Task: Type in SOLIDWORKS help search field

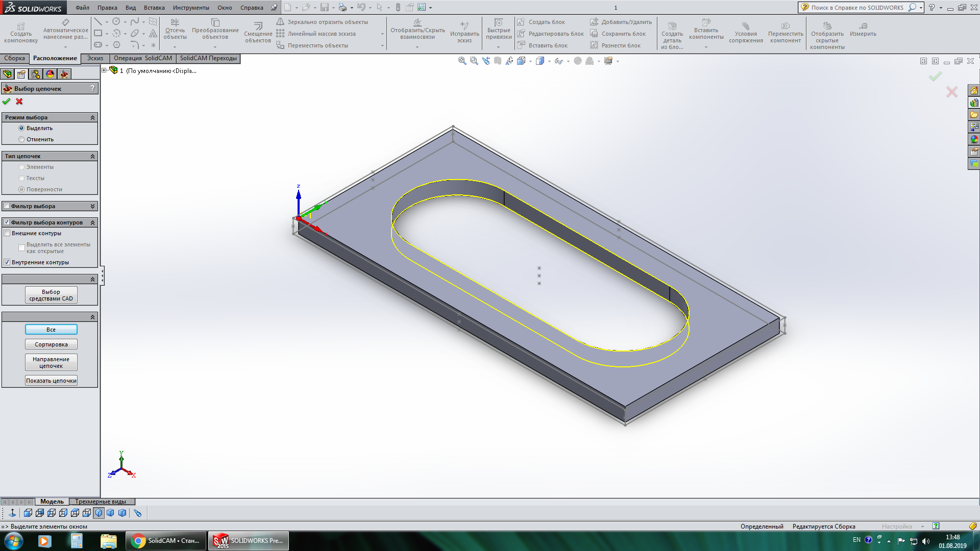Action: tap(857, 8)
